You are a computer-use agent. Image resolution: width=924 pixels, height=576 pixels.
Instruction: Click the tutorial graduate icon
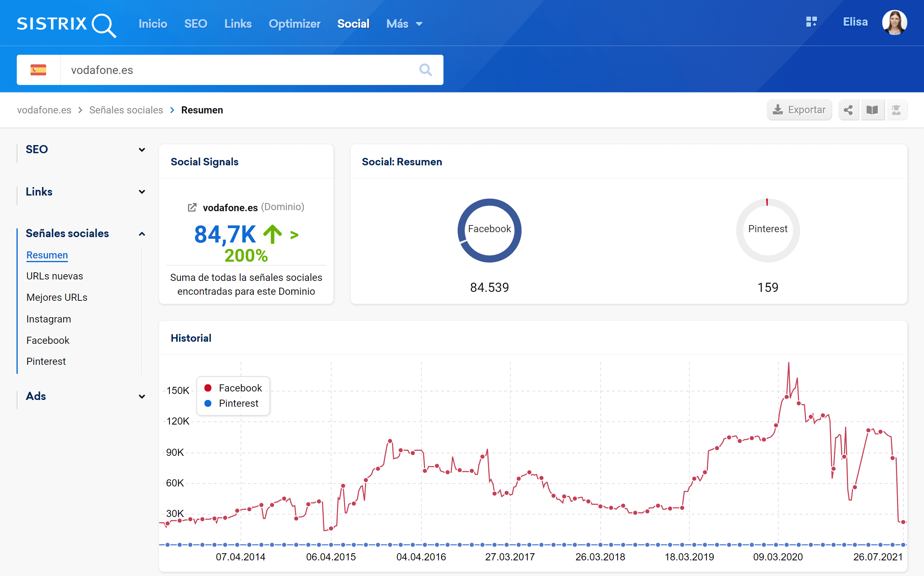pos(896,110)
